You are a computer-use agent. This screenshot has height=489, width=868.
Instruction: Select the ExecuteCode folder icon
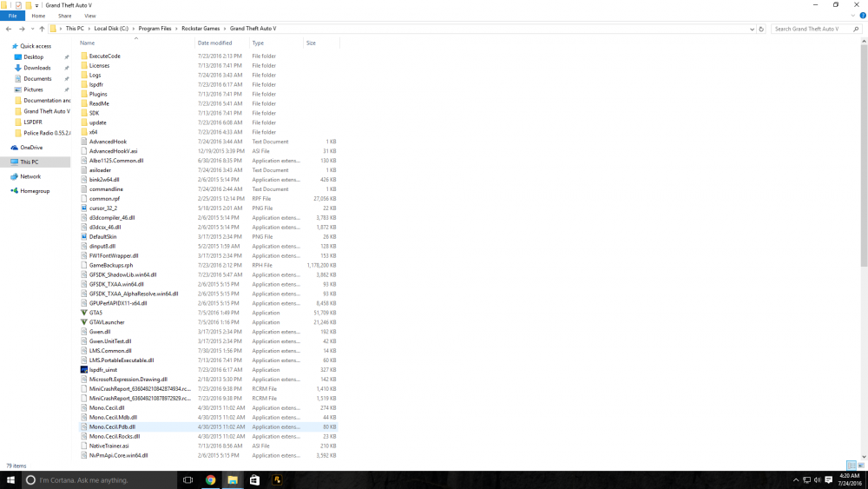84,56
